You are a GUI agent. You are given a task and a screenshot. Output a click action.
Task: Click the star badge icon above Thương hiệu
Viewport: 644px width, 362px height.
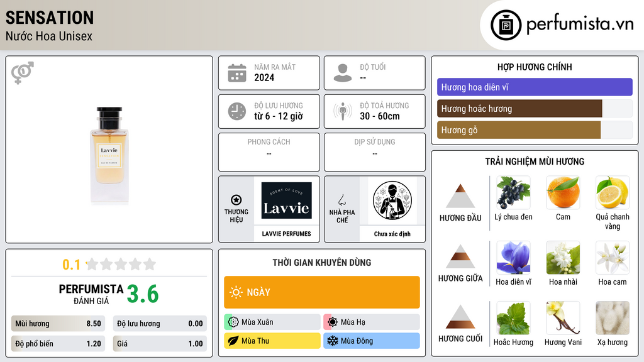[x=236, y=200]
